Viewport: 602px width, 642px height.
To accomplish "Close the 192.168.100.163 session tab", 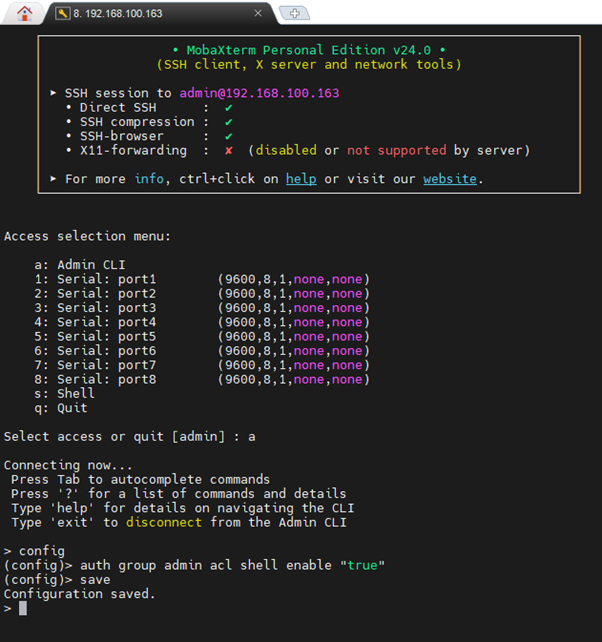I will [258, 14].
